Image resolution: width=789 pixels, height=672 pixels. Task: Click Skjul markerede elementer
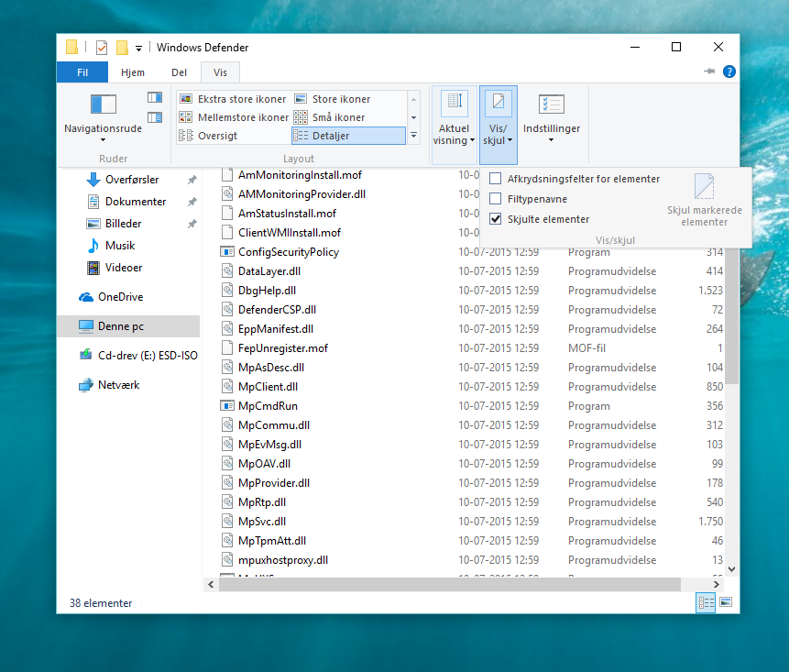pyautogui.click(x=705, y=197)
